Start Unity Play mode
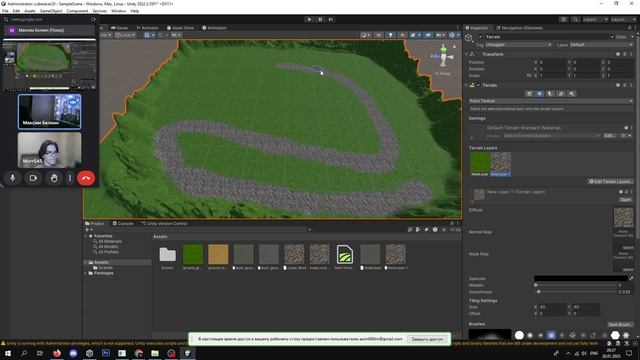The image size is (640, 360). (x=309, y=19)
